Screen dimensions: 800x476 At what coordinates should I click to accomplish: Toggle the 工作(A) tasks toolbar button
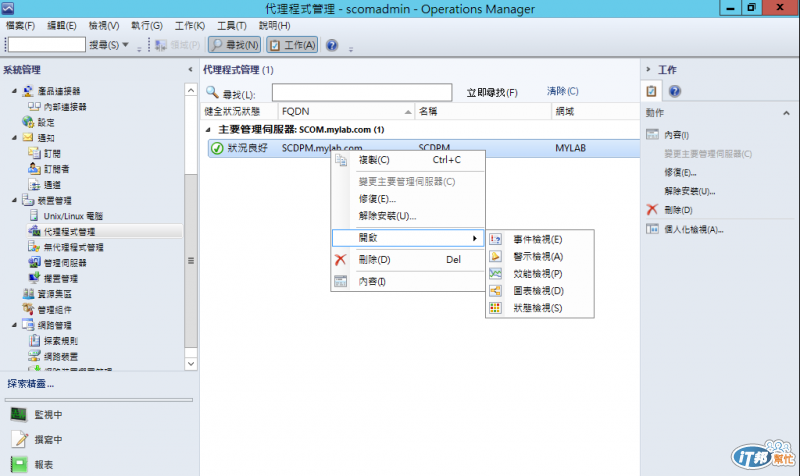293,45
